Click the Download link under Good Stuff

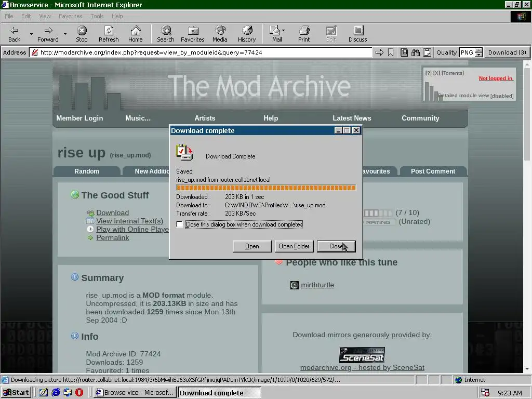click(112, 212)
